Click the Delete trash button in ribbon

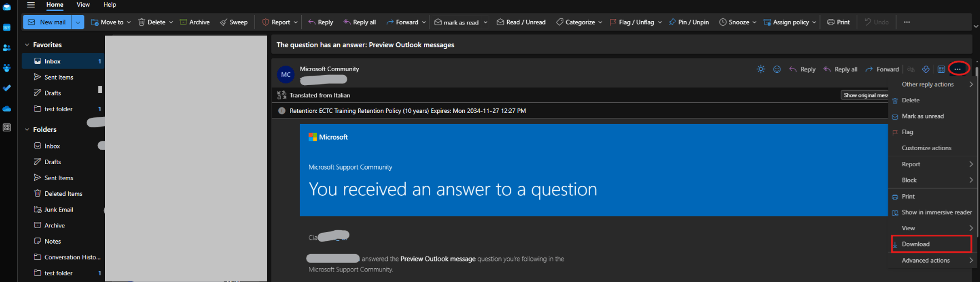coord(152,22)
